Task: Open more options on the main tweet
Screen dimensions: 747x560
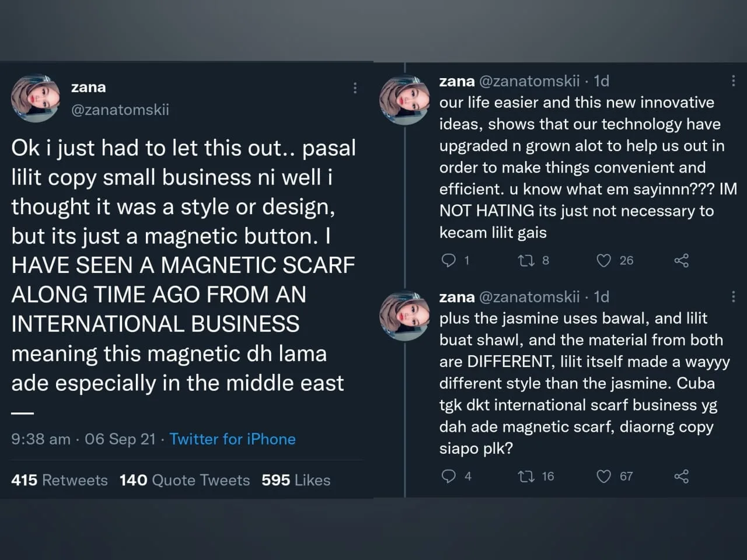Action: (355, 88)
